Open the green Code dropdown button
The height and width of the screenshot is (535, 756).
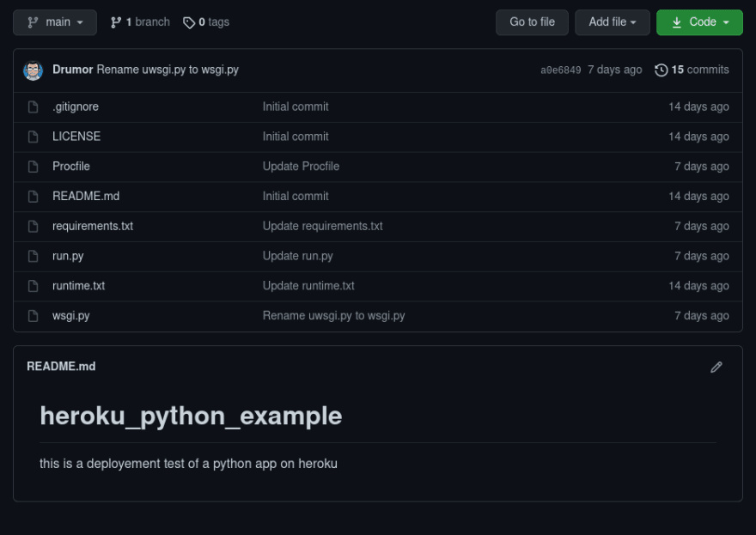699,22
